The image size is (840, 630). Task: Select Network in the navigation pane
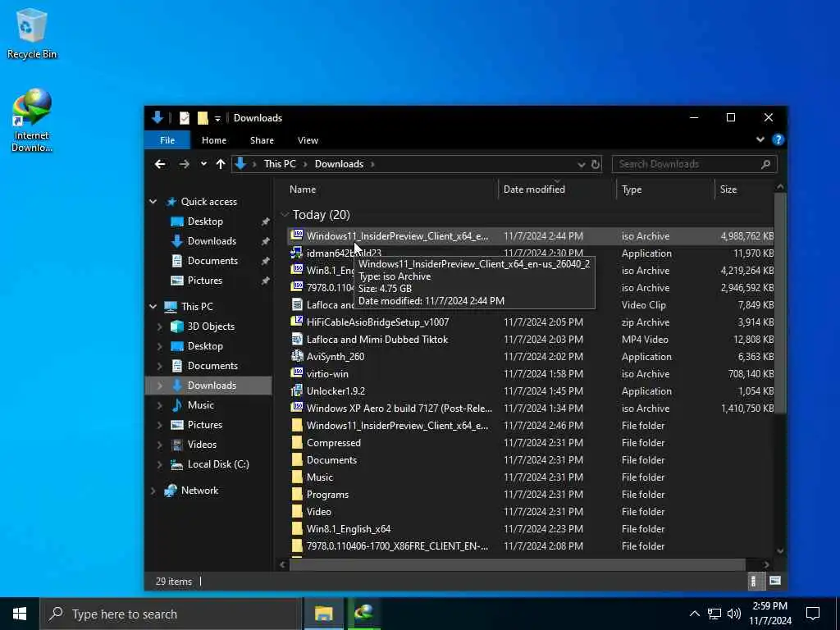tap(199, 491)
